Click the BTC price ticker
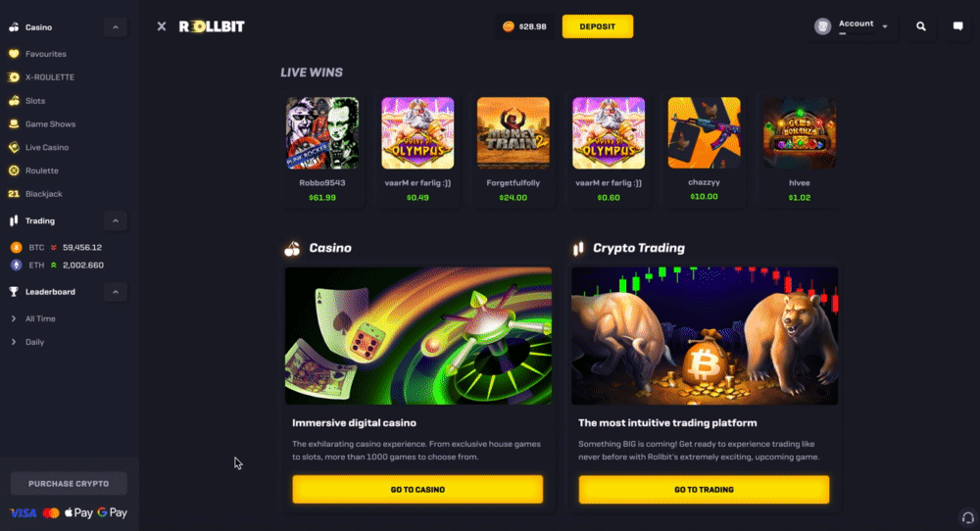 (56, 248)
